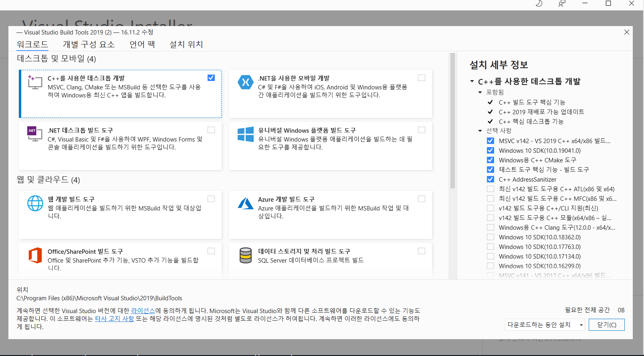Collapse the 포함됨 included components group
Image resolution: width=644 pixels, height=356 pixels.
[x=480, y=92]
